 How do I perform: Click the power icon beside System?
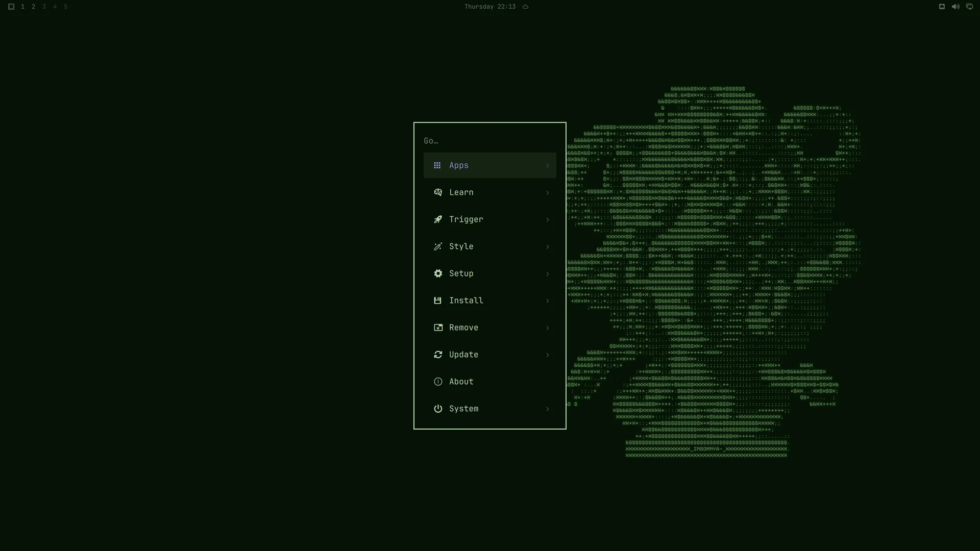438,409
